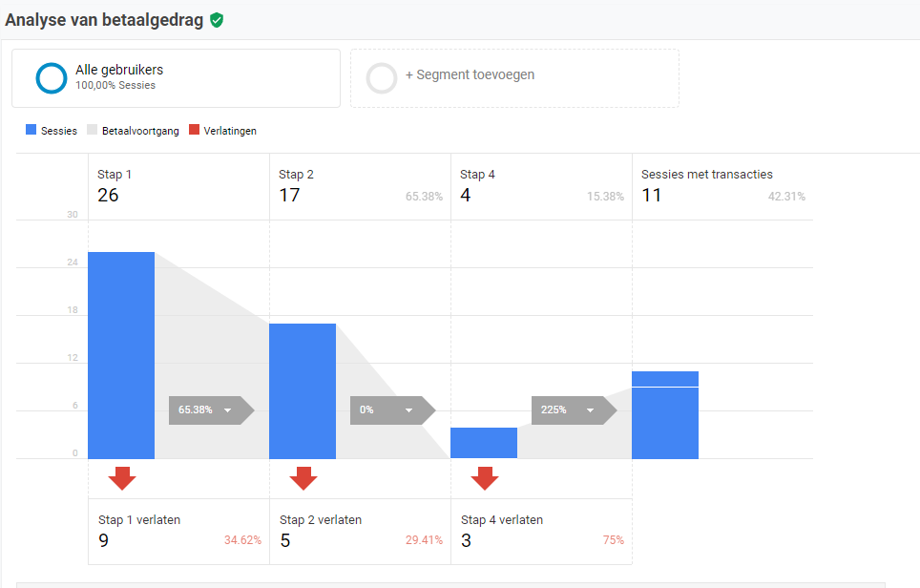Viewport: 920px width, 588px height.
Task: Click the empty segment circle icon
Action: (382, 78)
